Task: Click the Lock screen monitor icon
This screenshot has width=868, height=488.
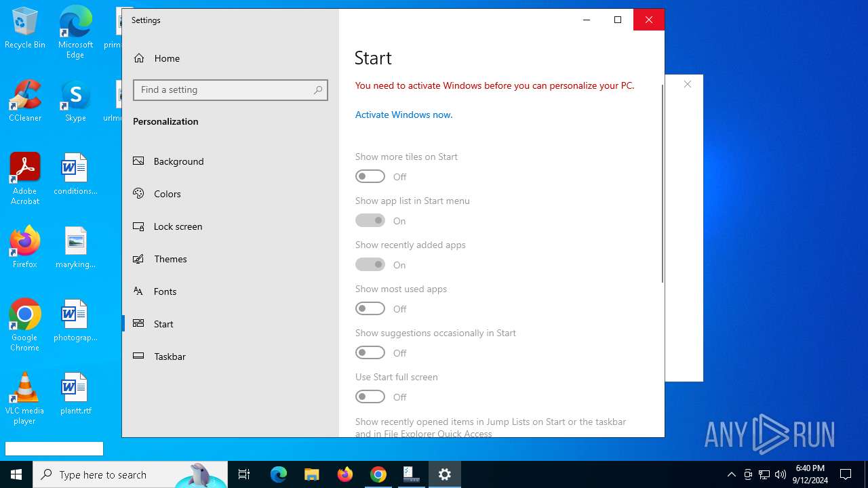Action: point(138,226)
